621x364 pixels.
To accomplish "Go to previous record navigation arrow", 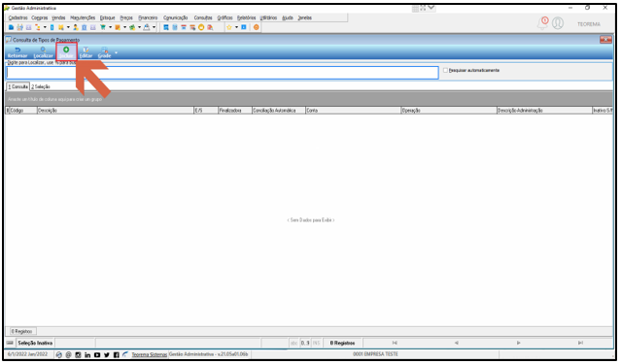I will pyautogui.click(x=456, y=343).
